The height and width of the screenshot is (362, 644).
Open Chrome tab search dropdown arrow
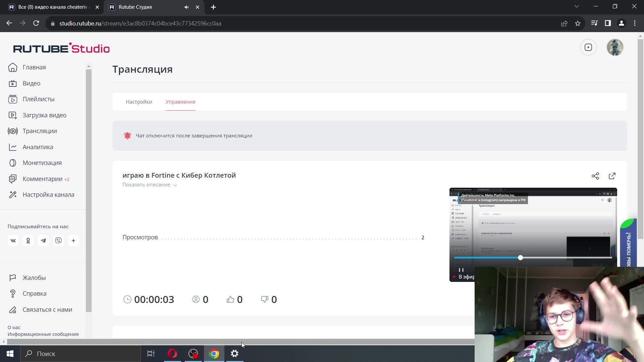tap(577, 6)
